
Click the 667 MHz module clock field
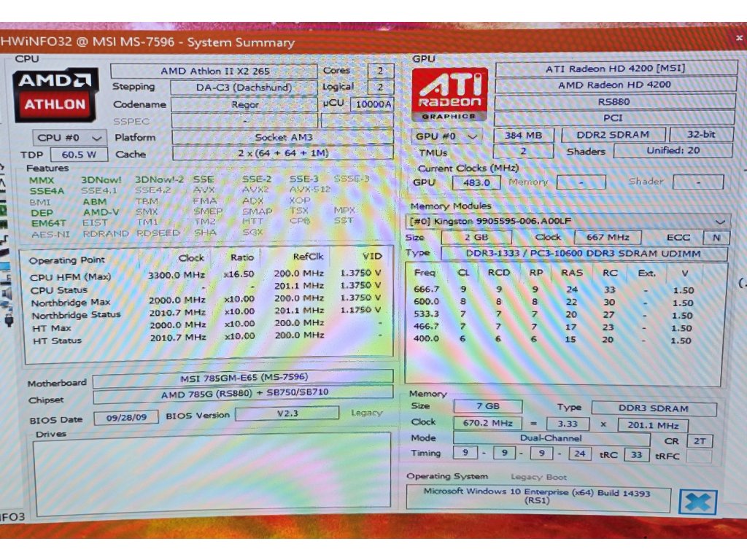tap(608, 237)
